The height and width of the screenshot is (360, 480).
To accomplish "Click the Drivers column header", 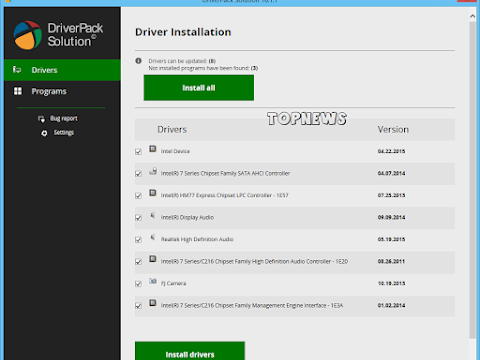I will click(x=172, y=129).
